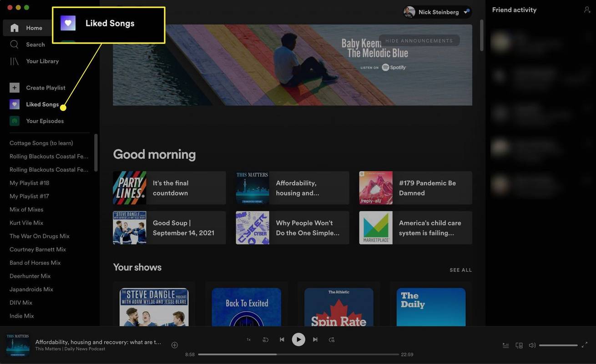Open This Matters show link in player
This screenshot has width=596, height=364.
(x=49, y=349)
